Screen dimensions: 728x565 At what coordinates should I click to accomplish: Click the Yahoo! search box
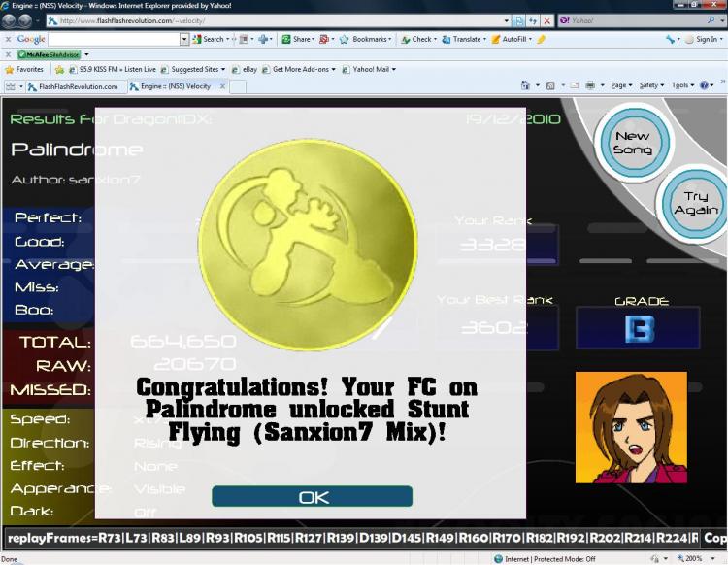pos(634,21)
